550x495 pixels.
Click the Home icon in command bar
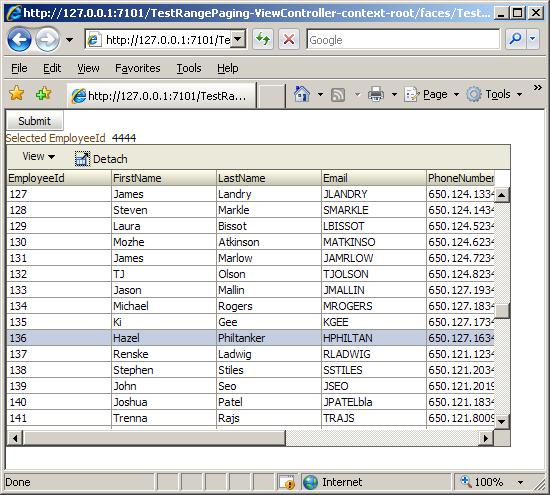pyautogui.click(x=302, y=94)
